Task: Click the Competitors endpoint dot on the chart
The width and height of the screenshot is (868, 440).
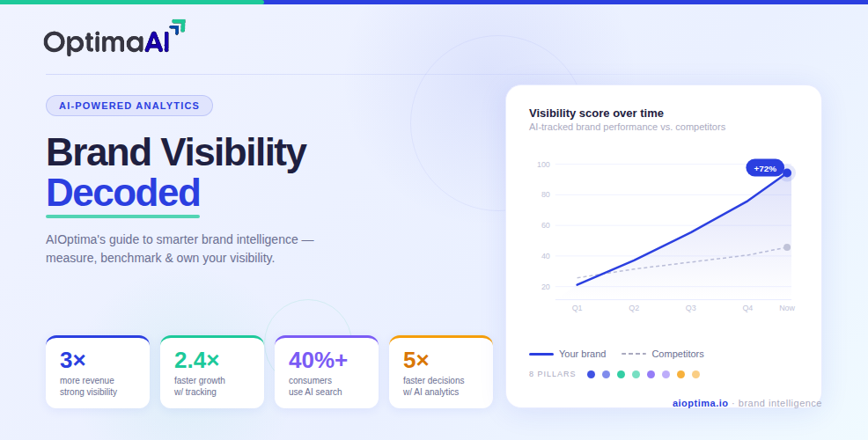Action: 787,247
